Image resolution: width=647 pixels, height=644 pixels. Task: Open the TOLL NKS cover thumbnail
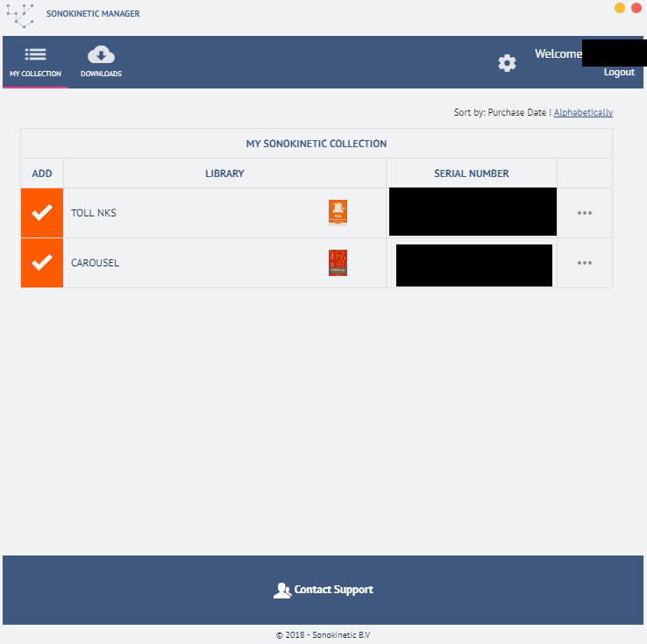tap(338, 213)
